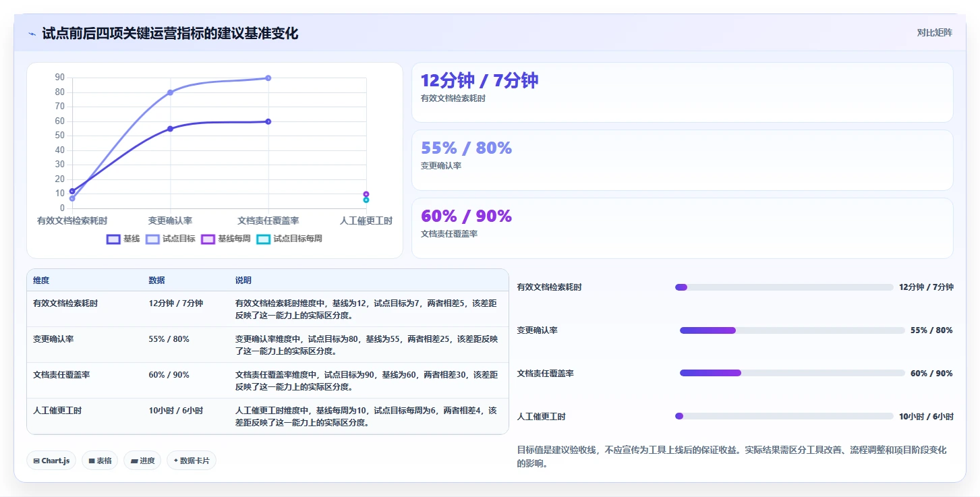Toggle the 试点目标 legend item
This screenshot has height=497, width=980.
coord(171,239)
